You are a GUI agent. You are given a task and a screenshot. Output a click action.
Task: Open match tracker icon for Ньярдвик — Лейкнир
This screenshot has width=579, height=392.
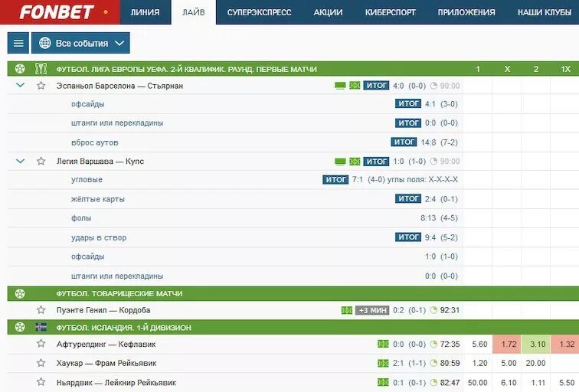coord(383,382)
